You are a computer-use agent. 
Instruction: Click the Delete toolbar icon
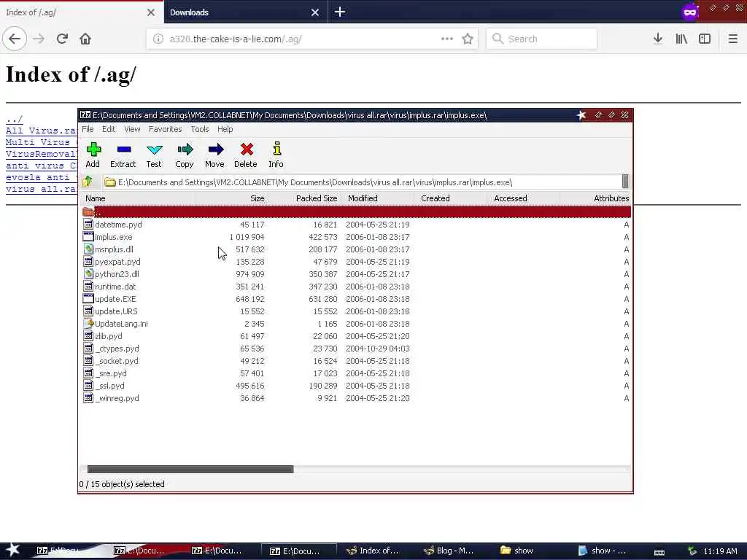[x=247, y=149]
